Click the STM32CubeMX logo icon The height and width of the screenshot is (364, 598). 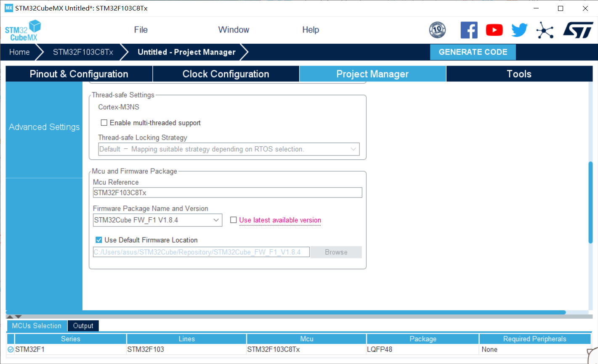23,30
